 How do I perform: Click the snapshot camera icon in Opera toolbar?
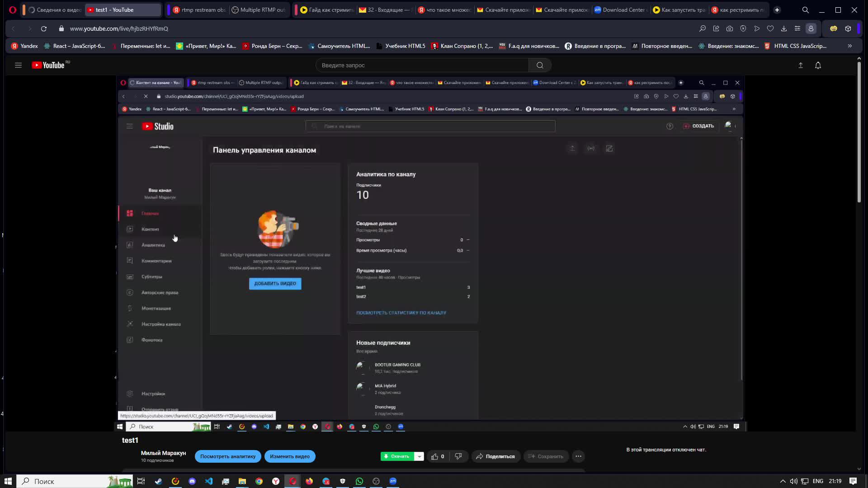(x=730, y=28)
